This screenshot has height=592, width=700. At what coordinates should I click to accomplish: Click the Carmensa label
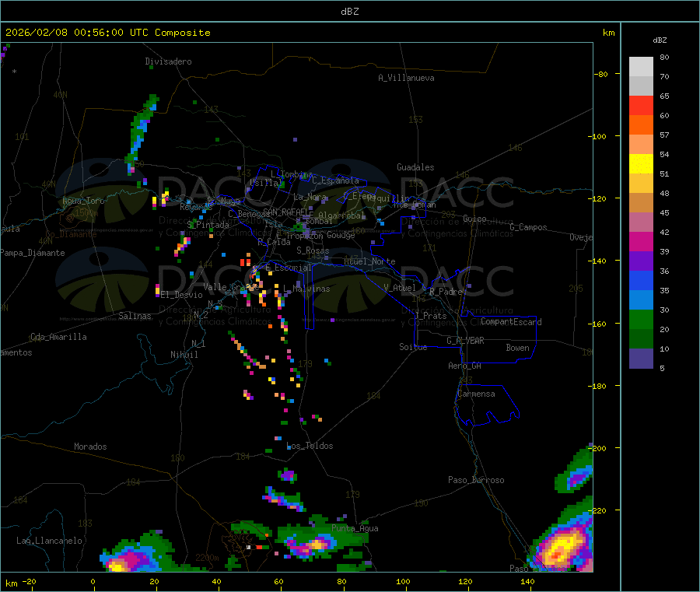tap(476, 394)
